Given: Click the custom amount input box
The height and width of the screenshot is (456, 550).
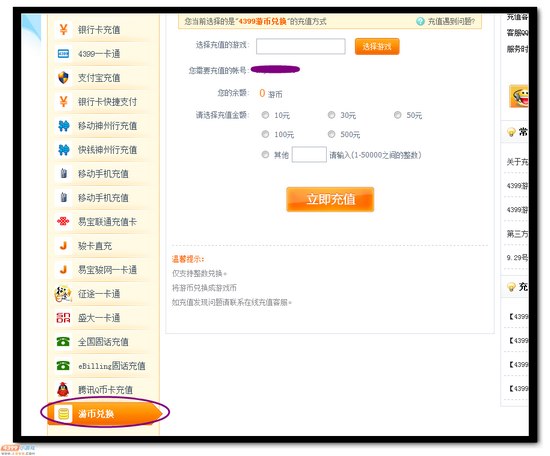Looking at the screenshot, I should pyautogui.click(x=309, y=155).
